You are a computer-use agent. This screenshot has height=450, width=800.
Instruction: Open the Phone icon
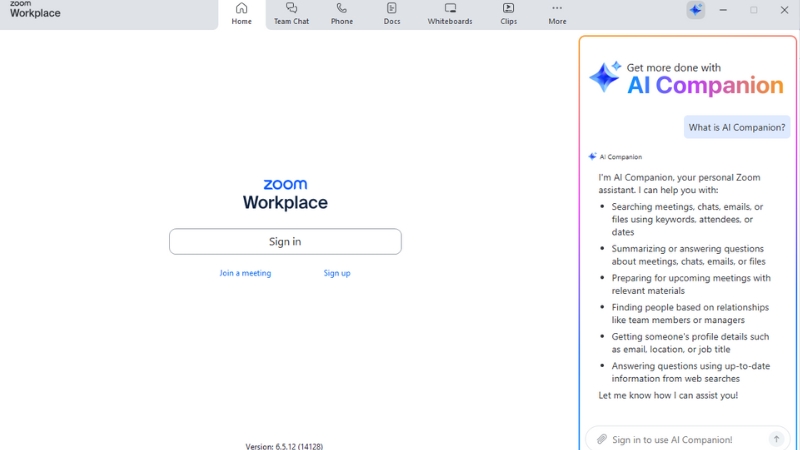click(341, 8)
